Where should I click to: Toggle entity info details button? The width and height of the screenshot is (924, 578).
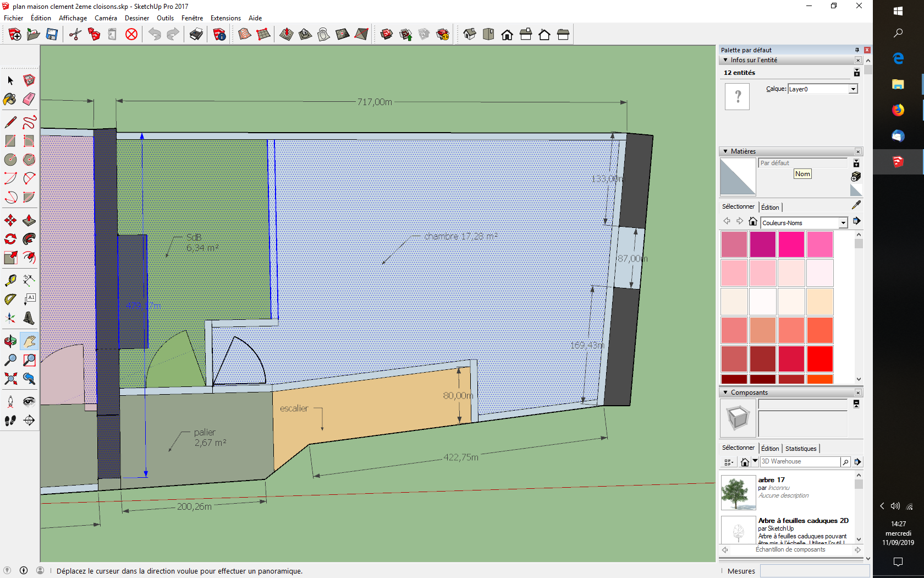pos(856,73)
